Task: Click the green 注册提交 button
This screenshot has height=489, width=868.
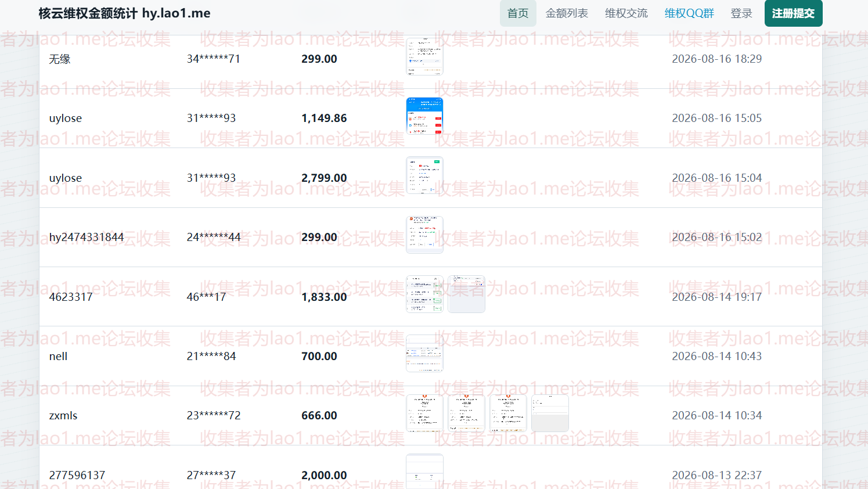Action: coord(793,13)
